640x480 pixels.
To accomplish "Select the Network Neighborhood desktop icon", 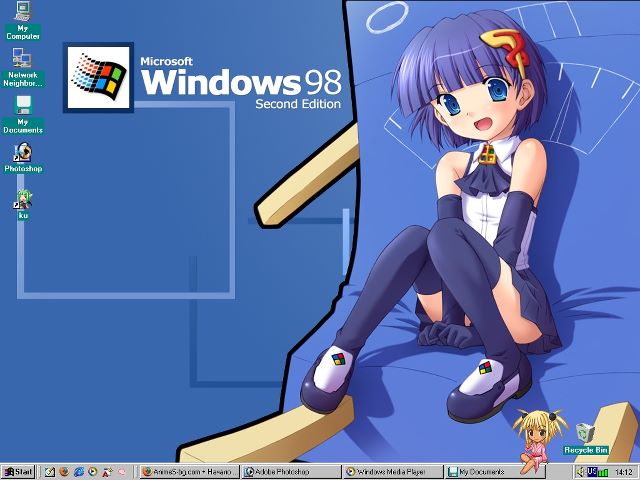I will [x=22, y=67].
